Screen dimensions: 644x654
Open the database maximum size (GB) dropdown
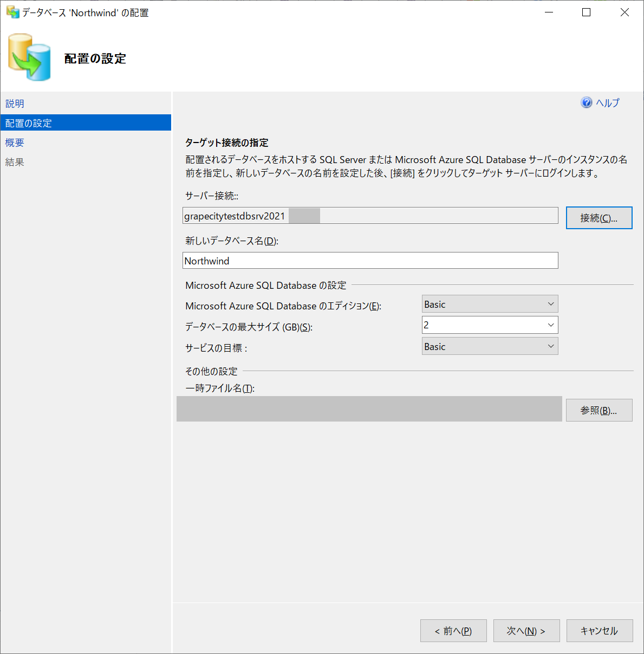(x=490, y=325)
